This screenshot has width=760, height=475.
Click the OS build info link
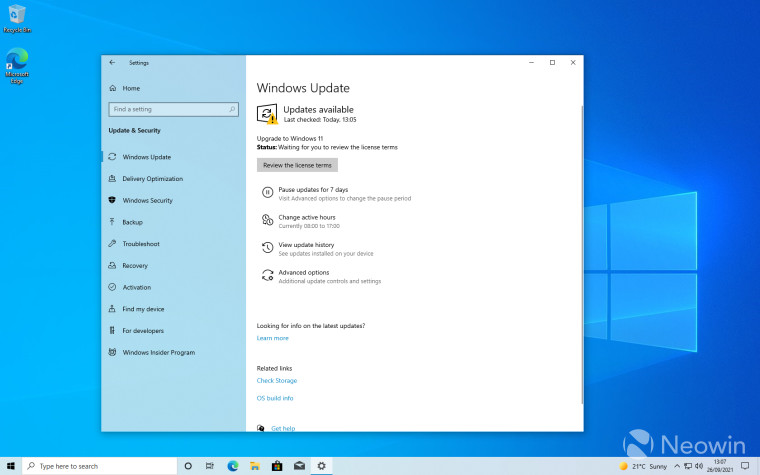coord(275,398)
